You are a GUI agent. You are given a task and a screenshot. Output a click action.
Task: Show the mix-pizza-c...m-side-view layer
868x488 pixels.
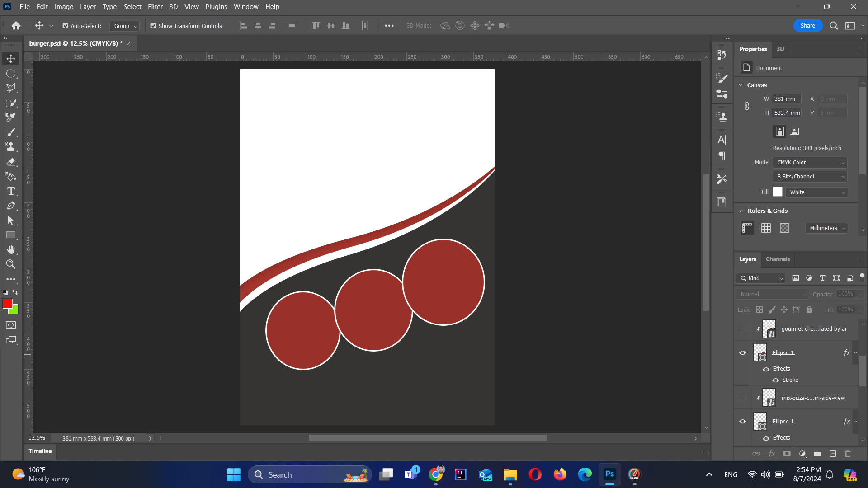tap(742, 398)
